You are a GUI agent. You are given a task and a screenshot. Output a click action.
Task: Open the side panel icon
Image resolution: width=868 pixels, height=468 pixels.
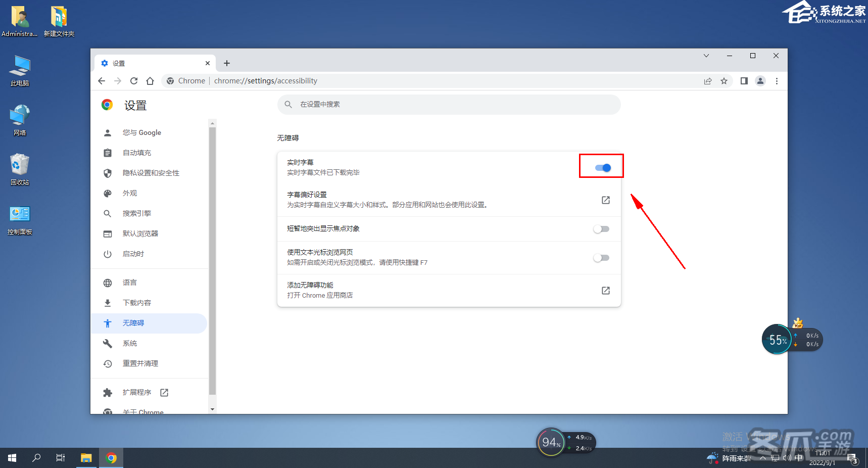click(x=744, y=81)
